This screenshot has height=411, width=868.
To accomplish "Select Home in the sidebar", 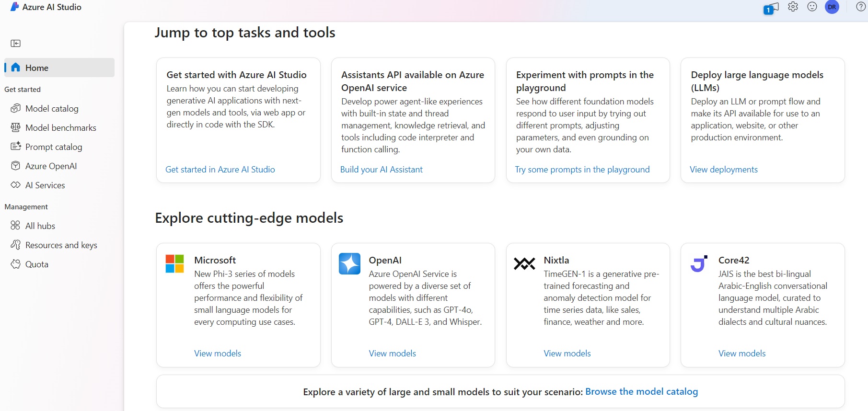I will pyautogui.click(x=36, y=68).
